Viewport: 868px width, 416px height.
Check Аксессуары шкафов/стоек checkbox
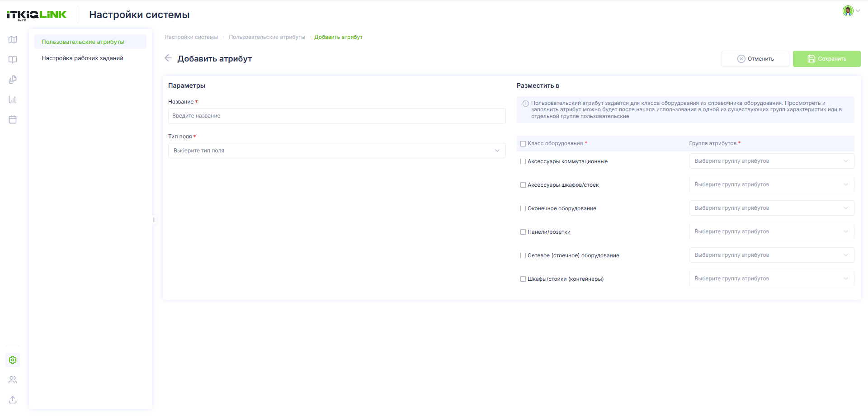coord(523,185)
